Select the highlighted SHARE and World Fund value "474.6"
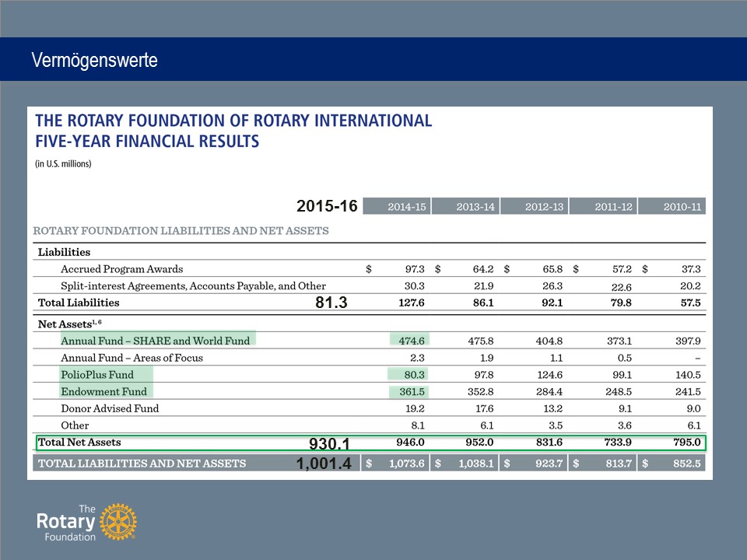Viewport: 747px width, 560px height. pos(412,341)
